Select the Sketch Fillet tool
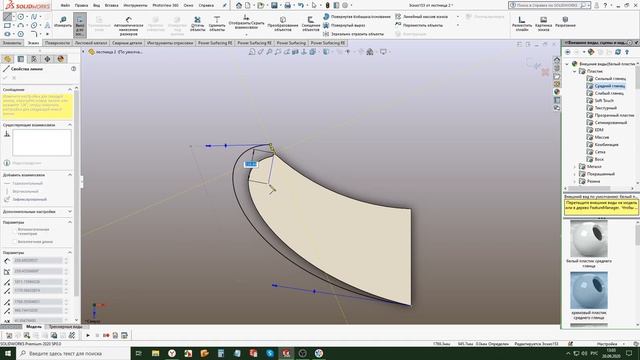Image resolution: width=640 pixels, height=360 pixels. tap(34, 34)
